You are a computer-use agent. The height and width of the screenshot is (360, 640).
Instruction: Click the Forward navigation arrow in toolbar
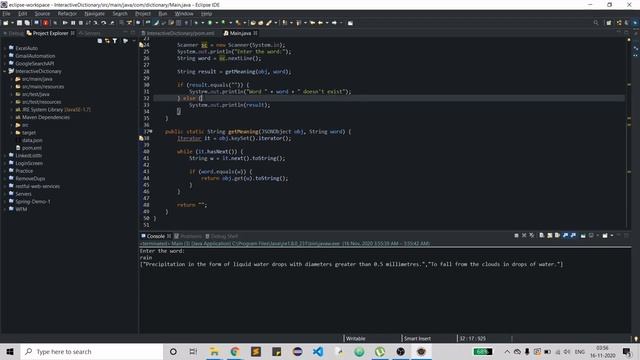pyautogui.click(x=334, y=23)
